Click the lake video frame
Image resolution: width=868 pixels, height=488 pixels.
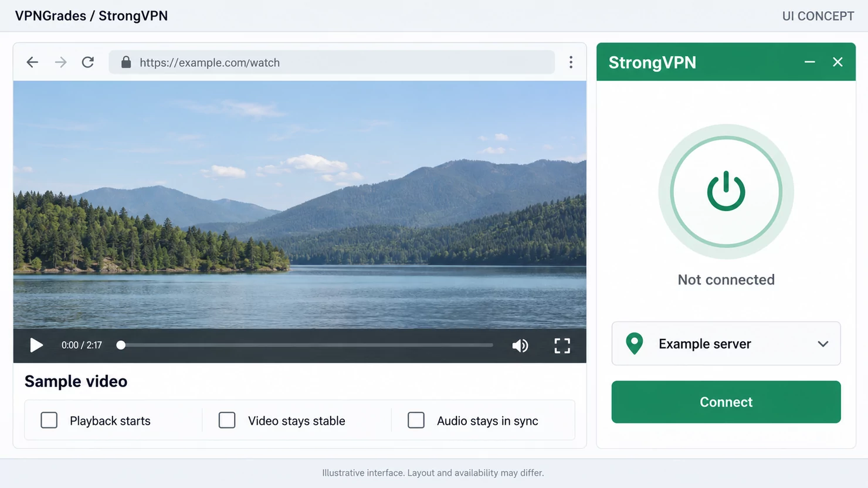[300, 205]
